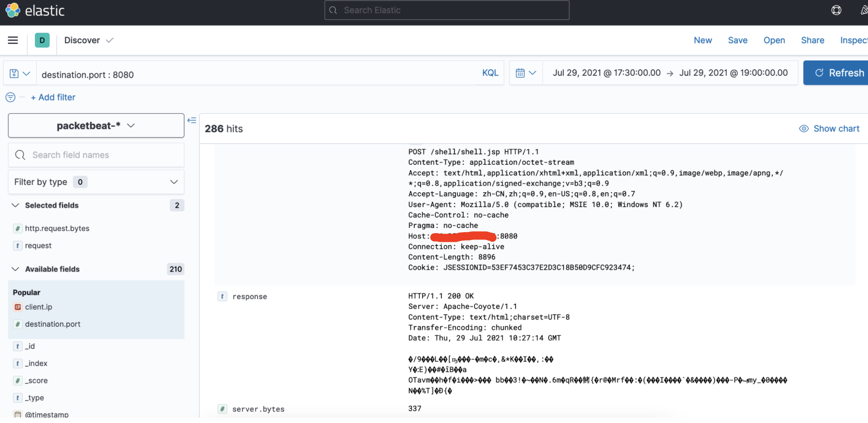The width and height of the screenshot is (868, 423).
Task: Click the Elastic logo icon
Action: [13, 10]
